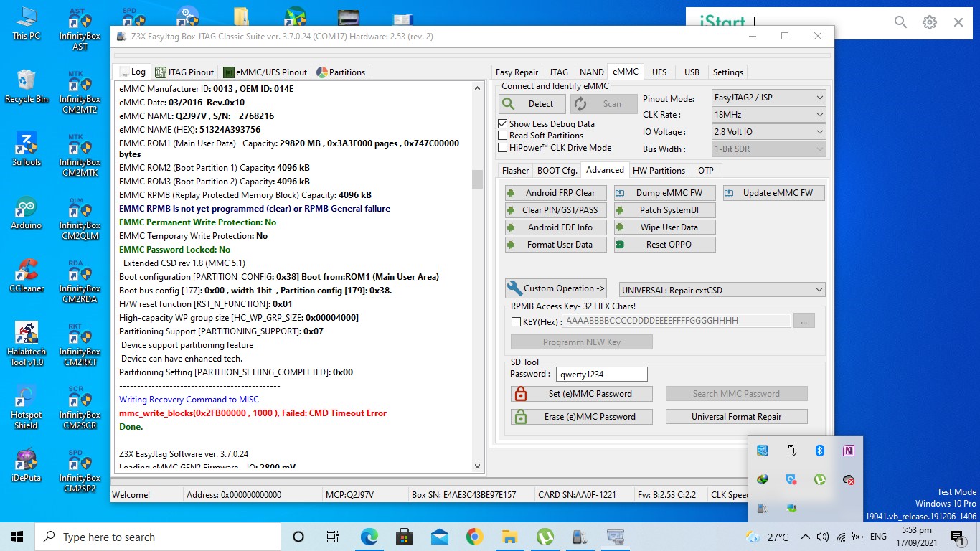The height and width of the screenshot is (551, 980).
Task: Enable Read Soft Partitions checkbox
Action: point(503,135)
